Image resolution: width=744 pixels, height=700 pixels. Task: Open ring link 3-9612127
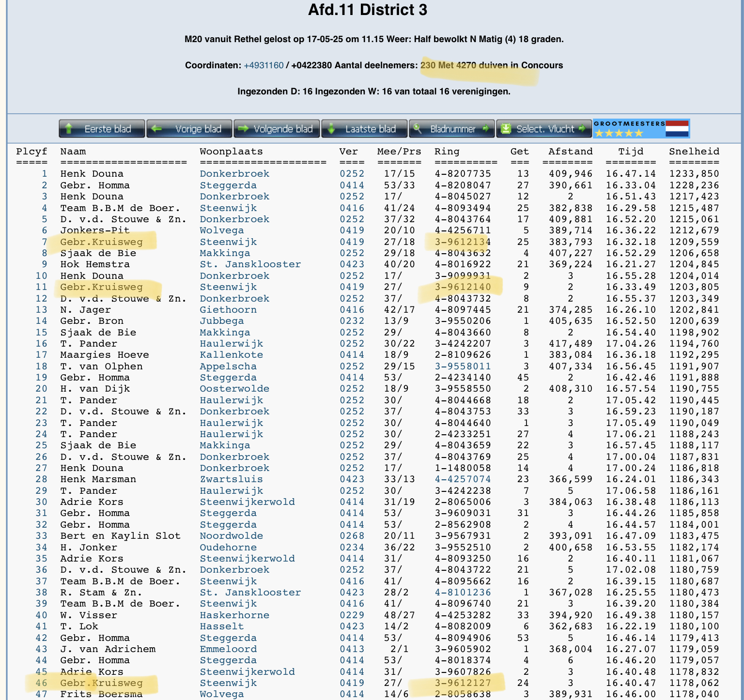tap(463, 683)
